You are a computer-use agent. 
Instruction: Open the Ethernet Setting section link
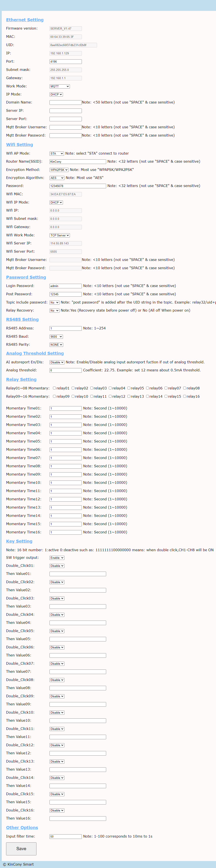(25, 20)
